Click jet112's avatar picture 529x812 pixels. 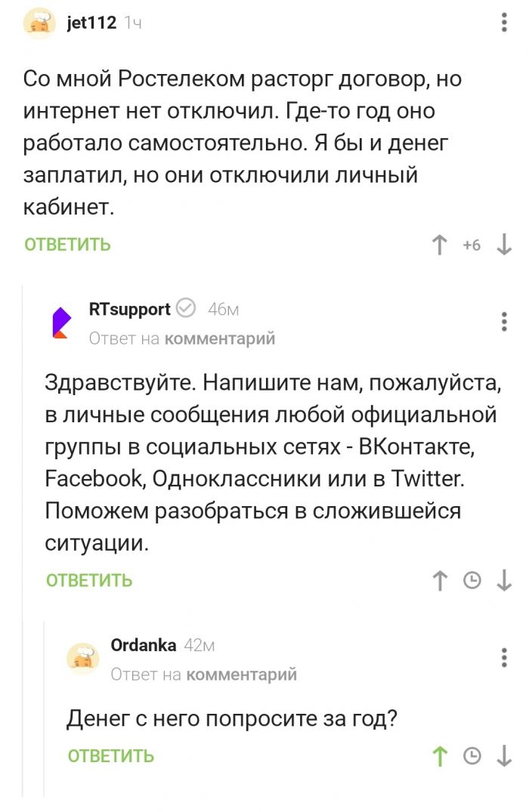coord(40,23)
